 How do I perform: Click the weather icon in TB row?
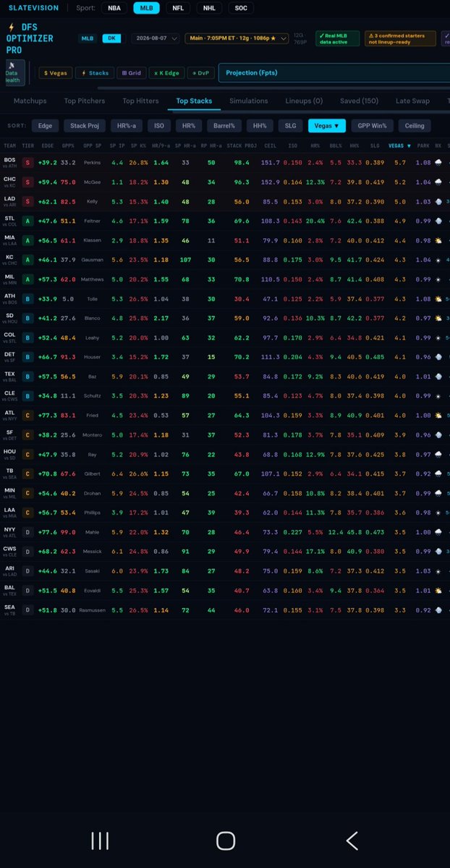[x=438, y=474]
